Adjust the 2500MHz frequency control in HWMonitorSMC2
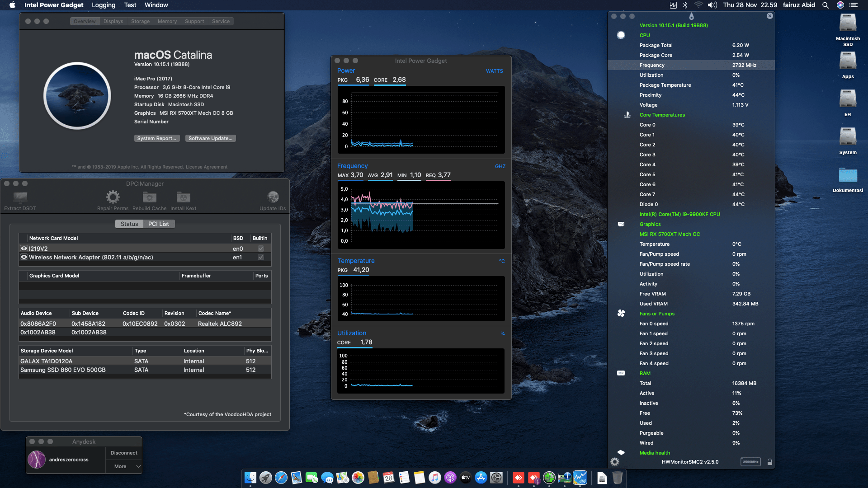868x488 pixels. click(x=750, y=462)
